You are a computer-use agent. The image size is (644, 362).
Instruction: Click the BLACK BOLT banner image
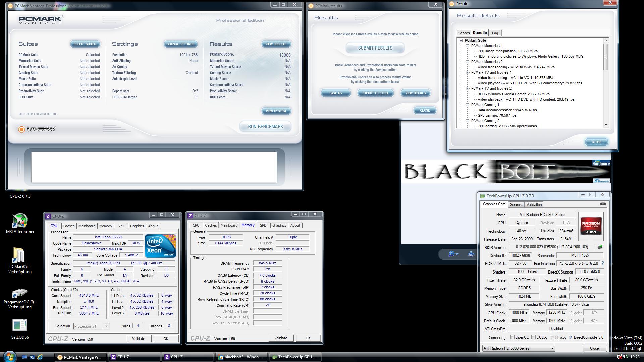[x=506, y=171]
